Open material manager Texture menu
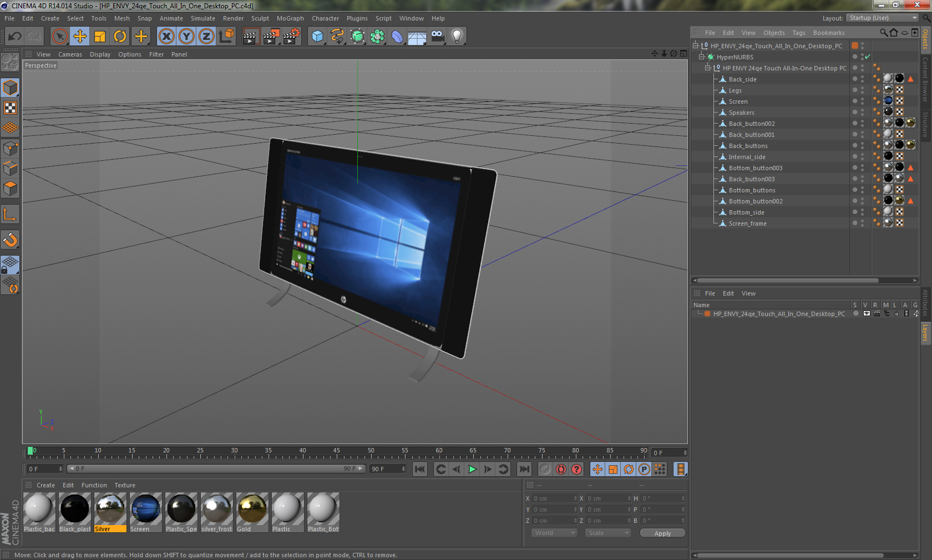The height and width of the screenshot is (560, 932). (125, 485)
